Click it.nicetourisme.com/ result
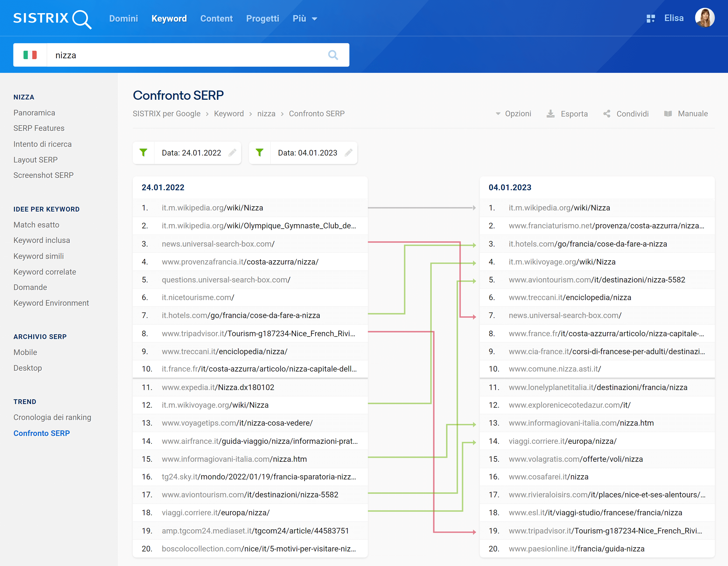 click(x=198, y=298)
